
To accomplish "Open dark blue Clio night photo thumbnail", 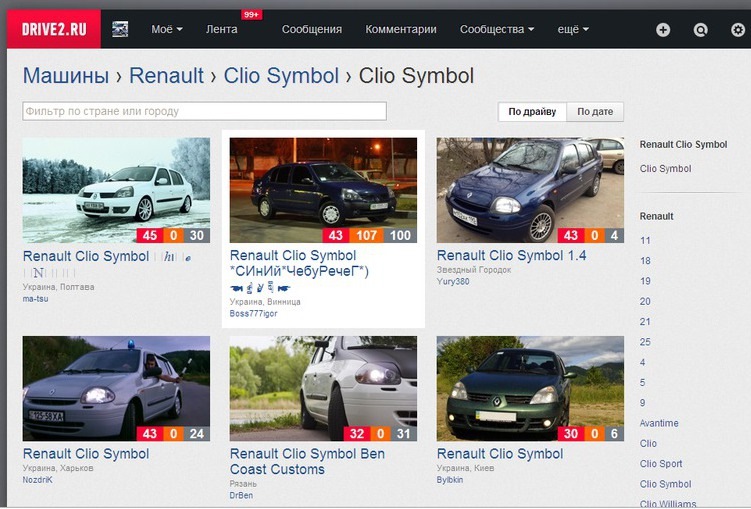I will pos(323,190).
